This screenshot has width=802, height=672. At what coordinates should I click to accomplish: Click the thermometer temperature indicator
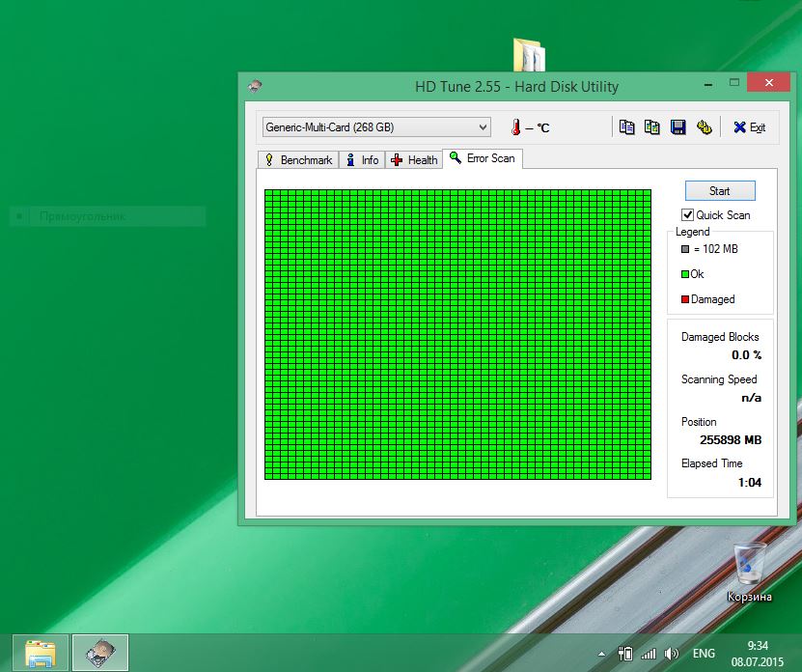515,127
